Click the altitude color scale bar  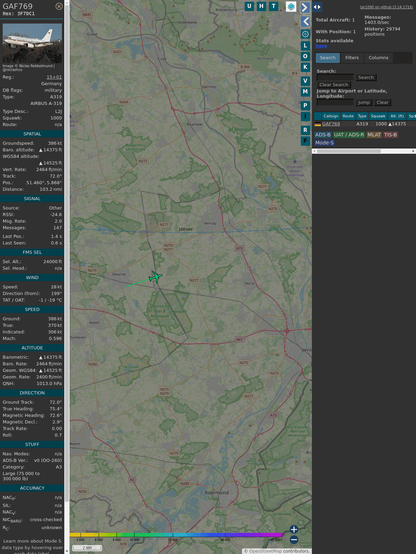(x=176, y=535)
